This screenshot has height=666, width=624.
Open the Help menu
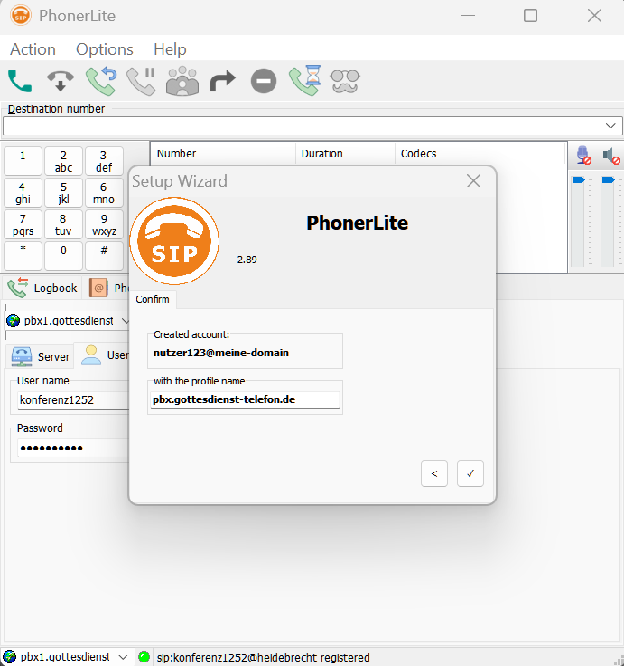170,50
